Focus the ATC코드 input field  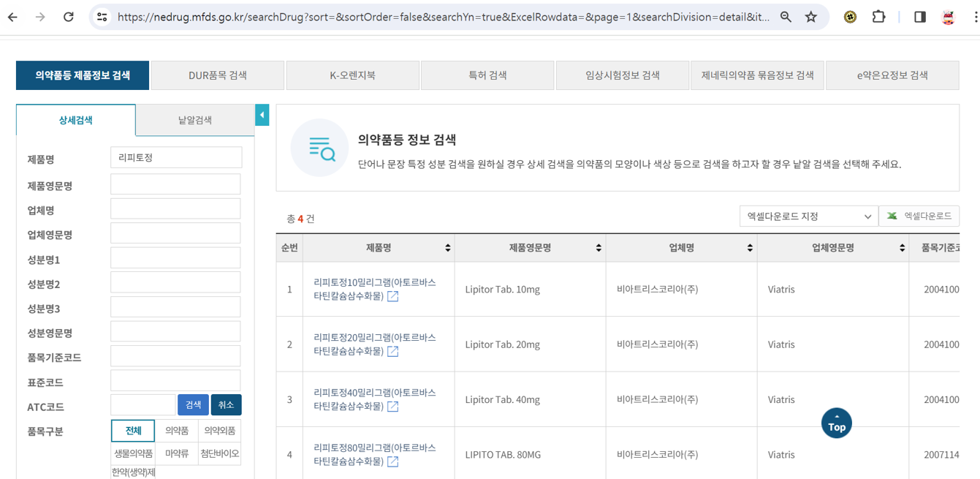tap(143, 404)
